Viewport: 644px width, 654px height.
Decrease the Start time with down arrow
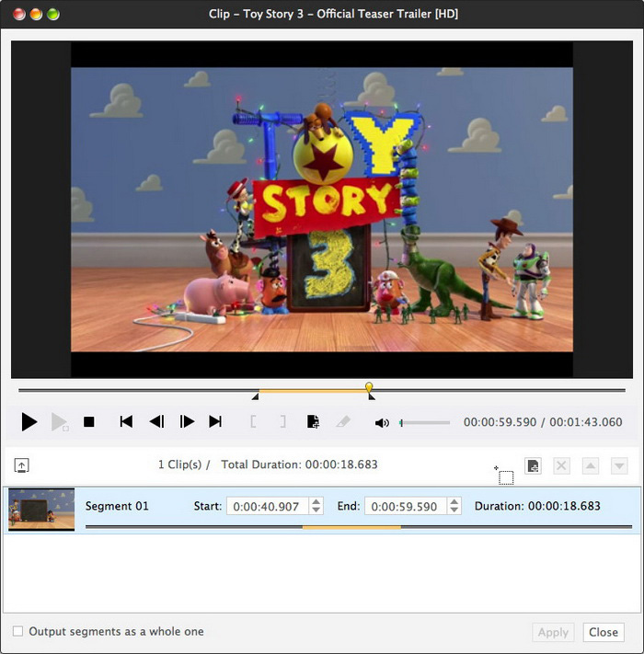(316, 510)
